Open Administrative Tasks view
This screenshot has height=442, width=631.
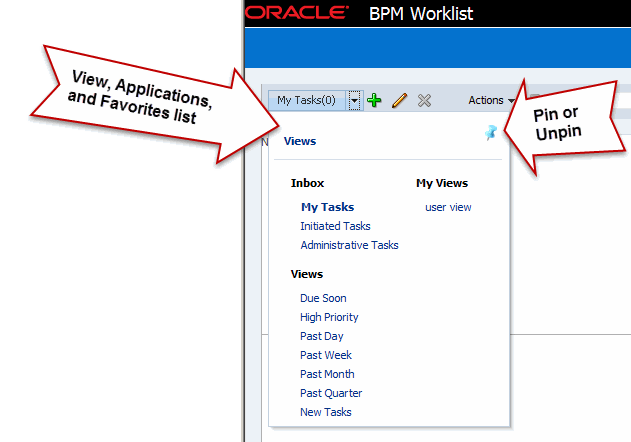tap(349, 245)
